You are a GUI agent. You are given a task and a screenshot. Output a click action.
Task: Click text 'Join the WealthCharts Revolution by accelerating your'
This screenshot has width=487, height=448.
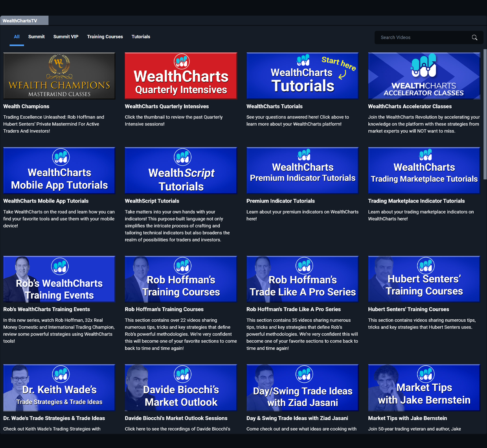[424, 117]
